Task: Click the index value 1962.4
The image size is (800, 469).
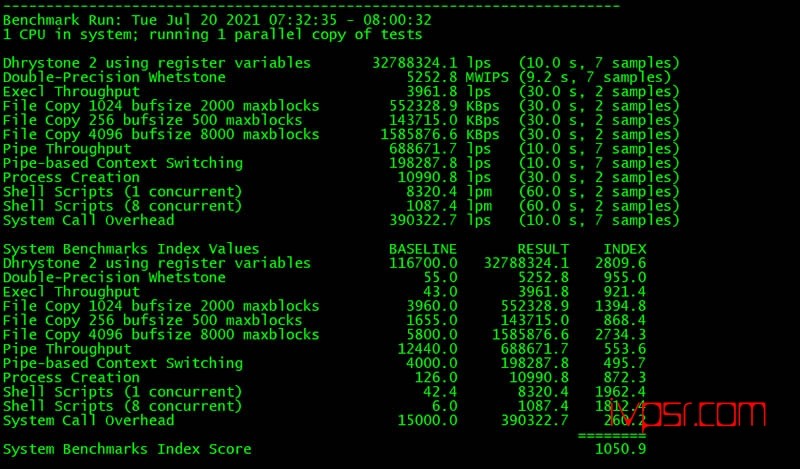Action: [x=620, y=392]
